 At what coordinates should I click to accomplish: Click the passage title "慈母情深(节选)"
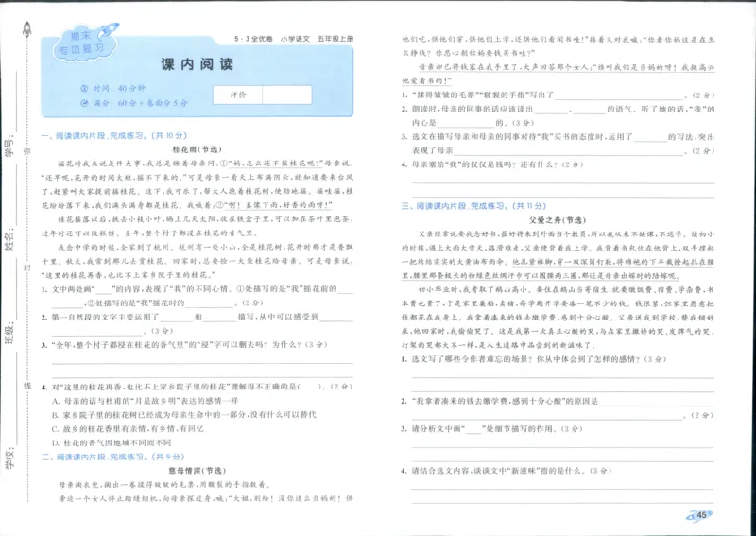click(x=198, y=471)
